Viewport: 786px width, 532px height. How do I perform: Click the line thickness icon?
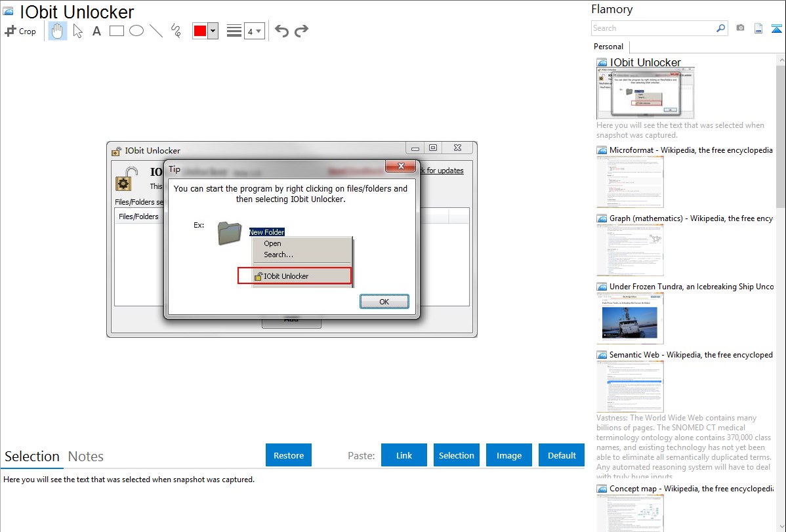click(x=234, y=31)
